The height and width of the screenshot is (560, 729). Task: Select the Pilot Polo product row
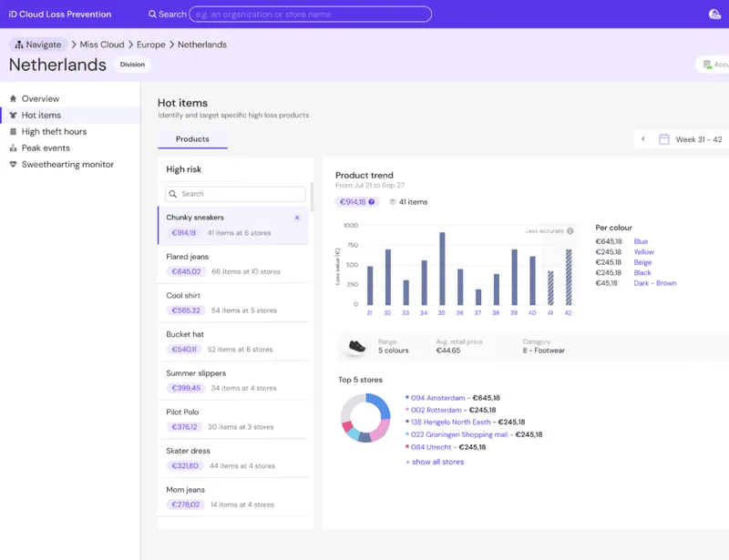233,419
